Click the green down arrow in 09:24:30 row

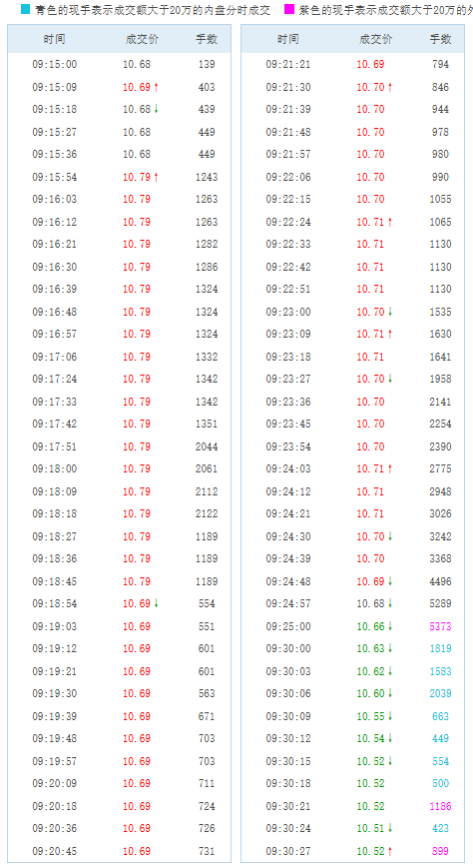(x=390, y=536)
